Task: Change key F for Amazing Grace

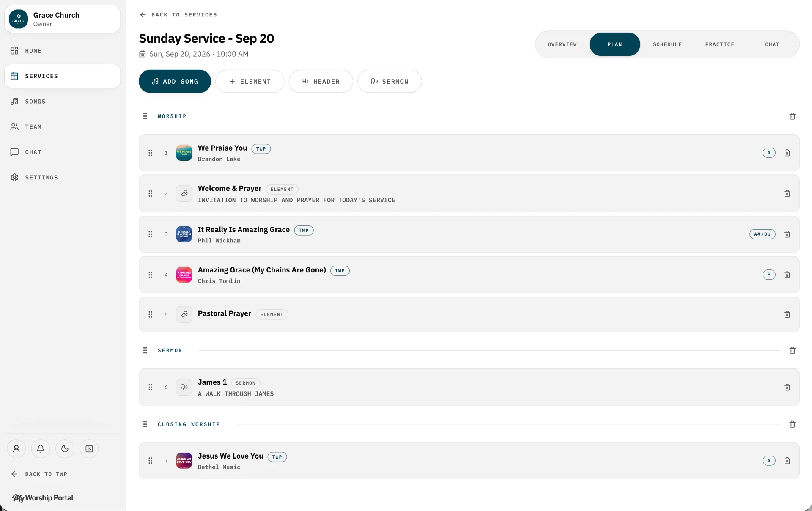Action: [769, 275]
